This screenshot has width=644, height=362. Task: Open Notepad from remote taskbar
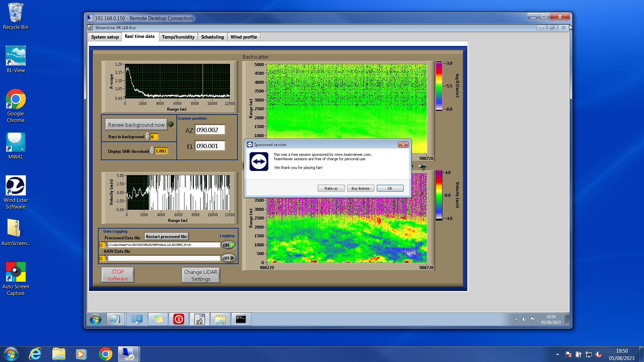tap(115, 319)
